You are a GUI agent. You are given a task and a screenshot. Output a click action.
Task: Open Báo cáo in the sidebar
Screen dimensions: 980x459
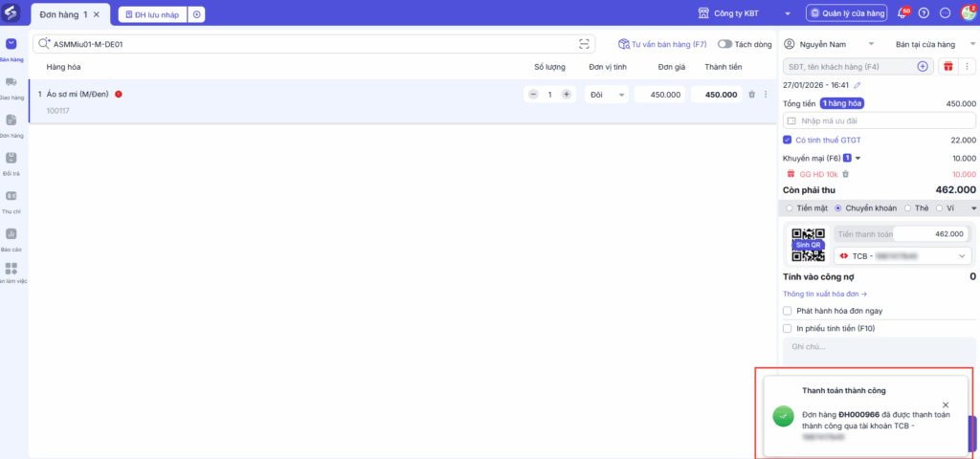(x=11, y=240)
